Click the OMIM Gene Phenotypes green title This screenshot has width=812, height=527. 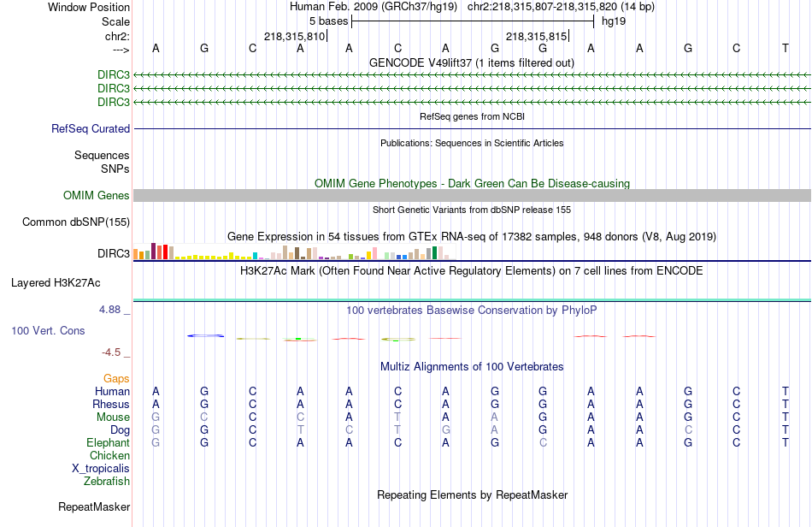tap(472, 183)
